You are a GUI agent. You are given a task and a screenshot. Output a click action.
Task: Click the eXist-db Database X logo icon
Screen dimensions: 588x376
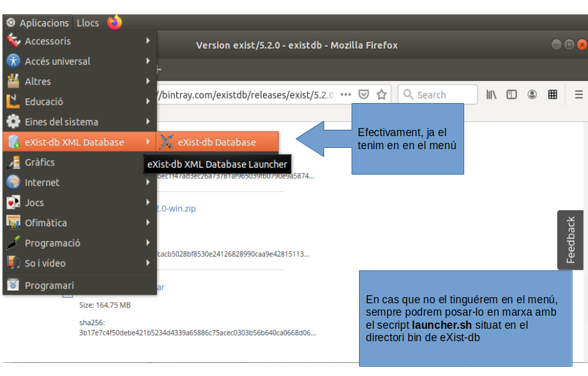(x=167, y=142)
